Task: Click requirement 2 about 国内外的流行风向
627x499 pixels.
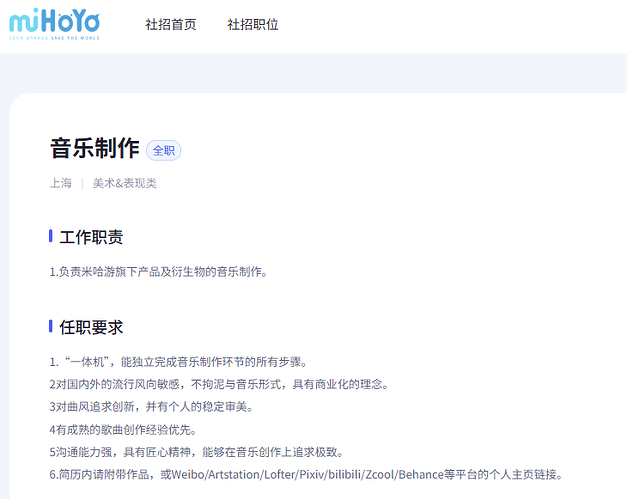Action: point(219,385)
